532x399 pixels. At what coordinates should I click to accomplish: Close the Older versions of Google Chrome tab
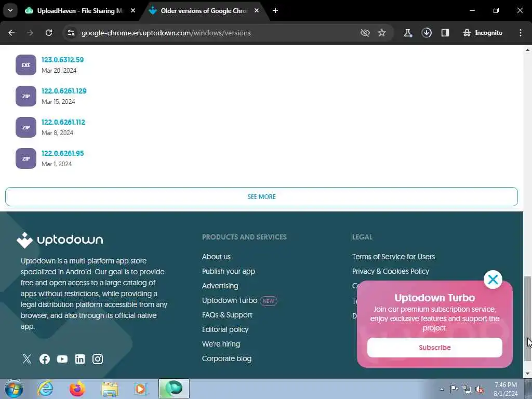click(x=257, y=11)
